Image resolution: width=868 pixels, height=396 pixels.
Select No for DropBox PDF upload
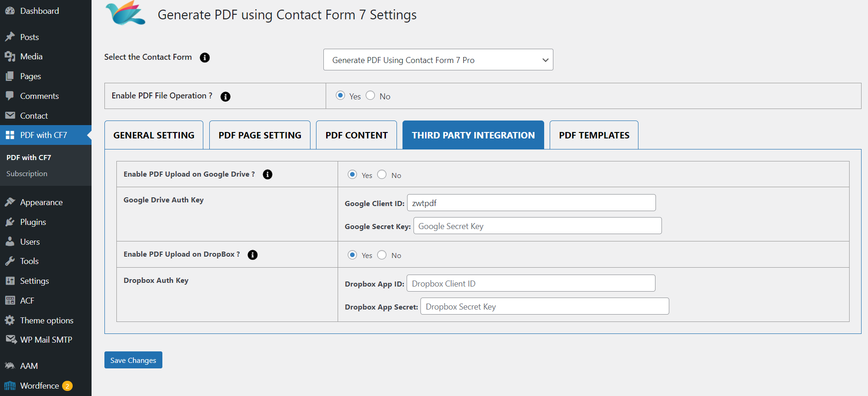(382, 255)
